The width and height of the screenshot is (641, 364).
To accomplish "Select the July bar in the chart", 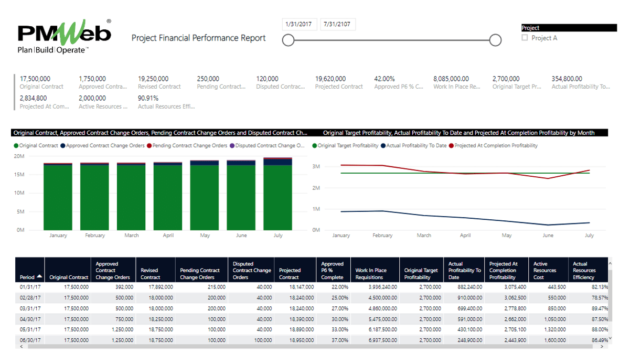I will 278,194.
